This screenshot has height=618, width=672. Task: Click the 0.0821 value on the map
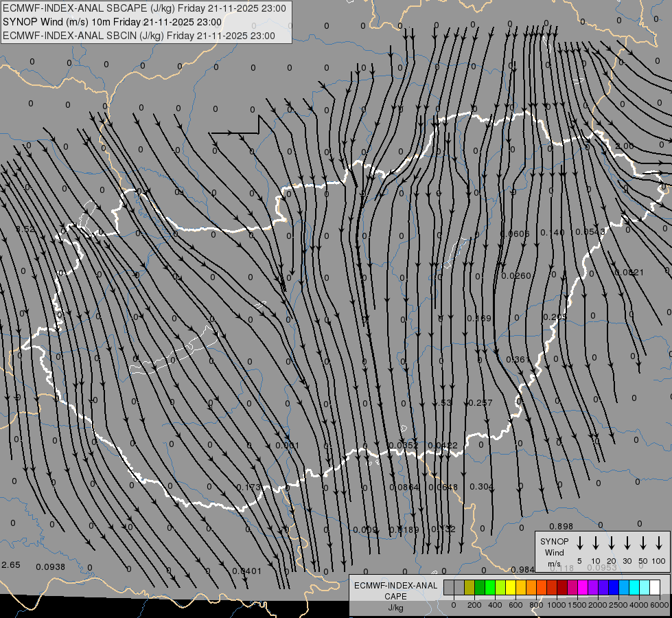629,273
